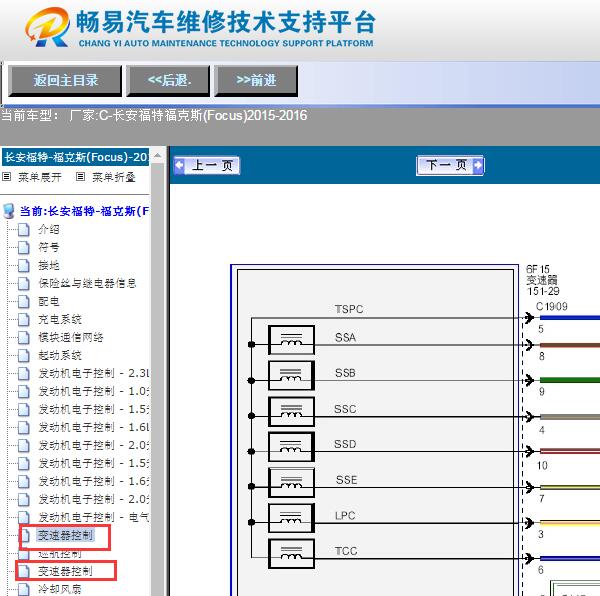Click document icon beside 发动机电子控制 - 1.0

pos(24,391)
